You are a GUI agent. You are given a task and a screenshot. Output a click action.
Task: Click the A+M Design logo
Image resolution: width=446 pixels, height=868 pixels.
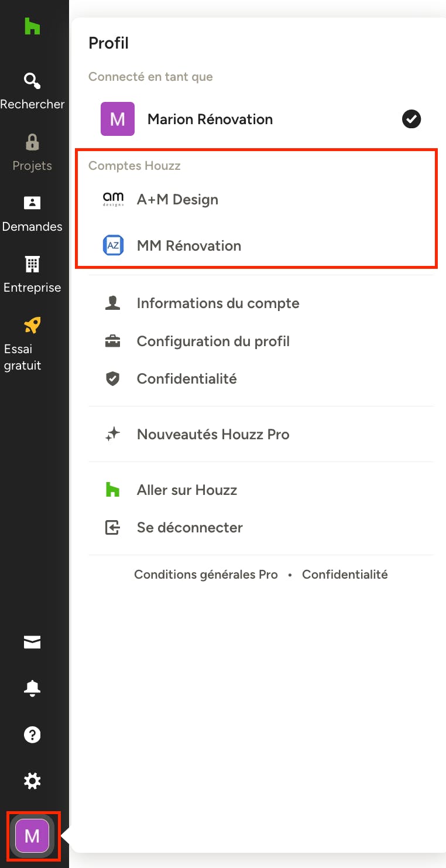[113, 200]
